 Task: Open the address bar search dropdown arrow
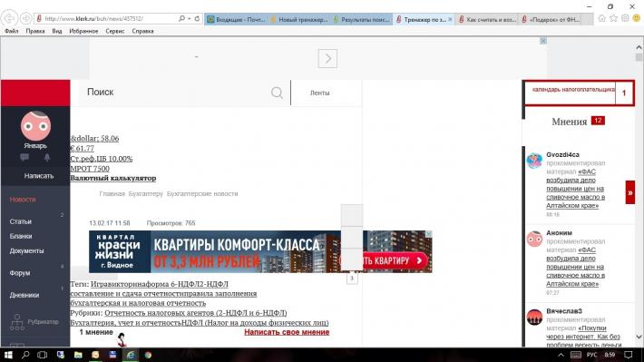190,18
